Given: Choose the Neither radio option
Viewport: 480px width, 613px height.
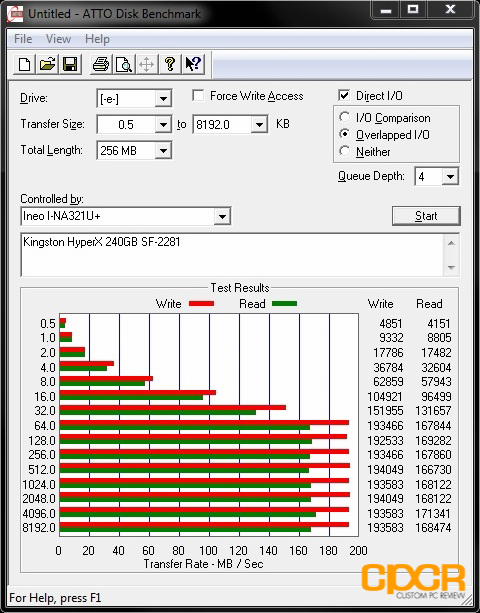Looking at the screenshot, I should [x=344, y=151].
